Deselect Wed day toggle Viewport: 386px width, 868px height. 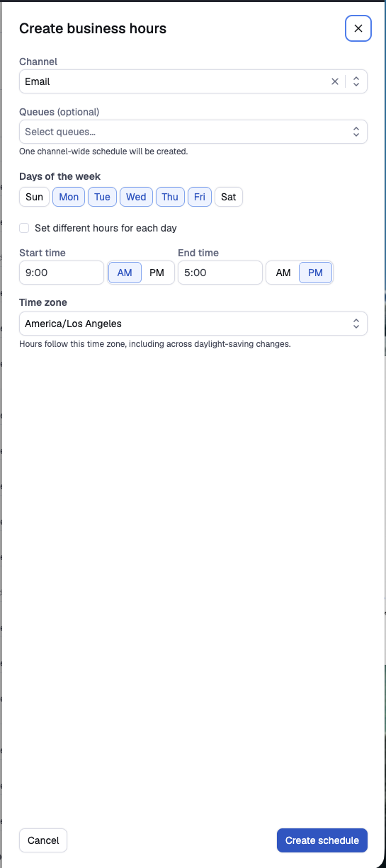pos(136,197)
